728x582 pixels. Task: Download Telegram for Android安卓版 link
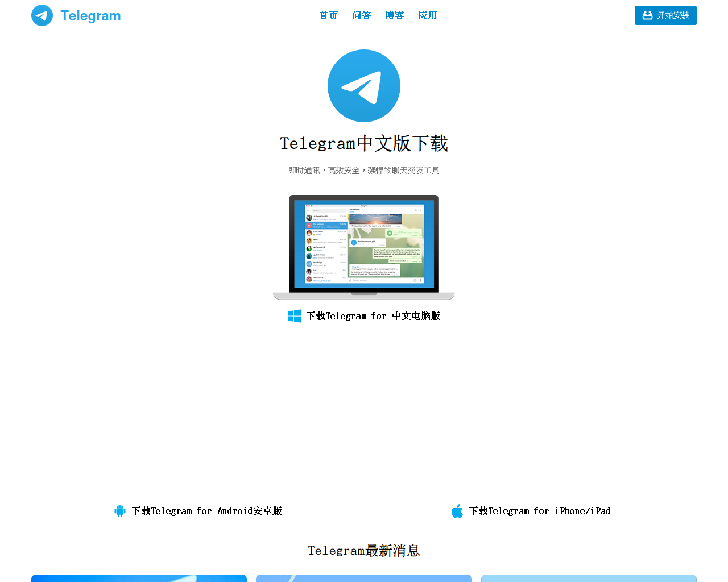[x=207, y=511]
